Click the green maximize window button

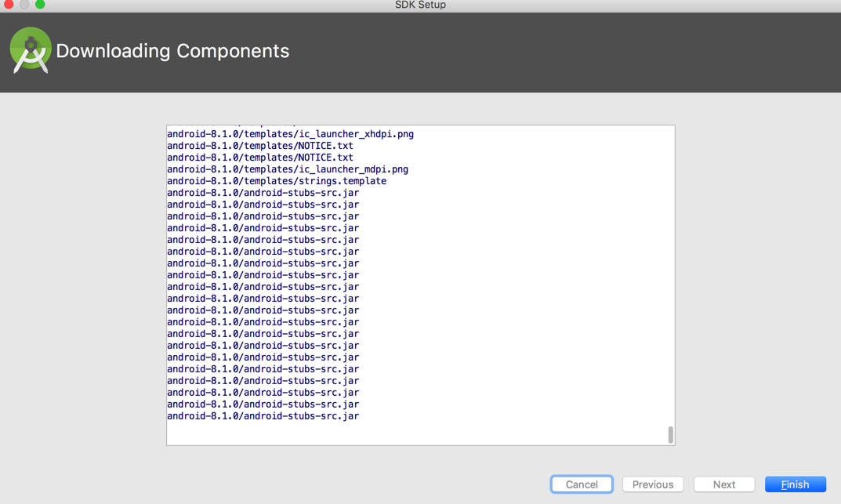[x=40, y=4]
